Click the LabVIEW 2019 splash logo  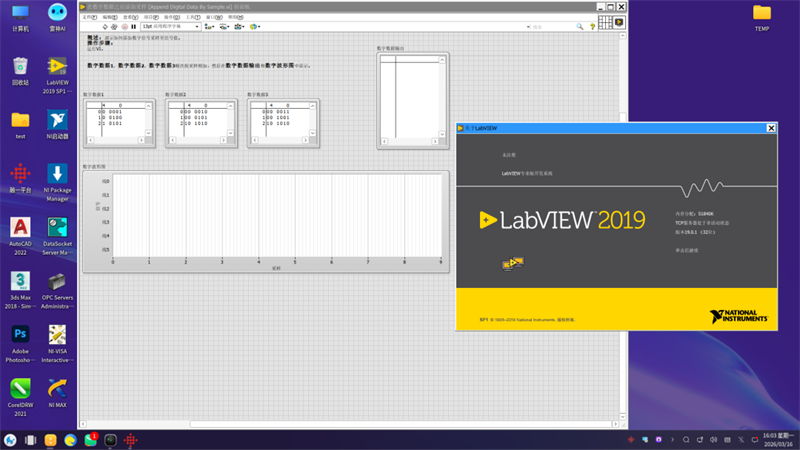click(563, 220)
